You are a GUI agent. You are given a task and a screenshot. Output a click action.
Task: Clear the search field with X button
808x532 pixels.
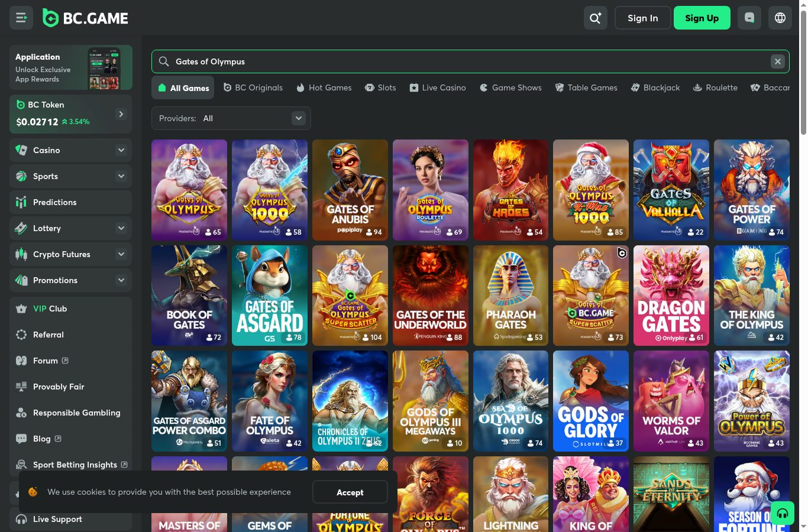tap(778, 61)
